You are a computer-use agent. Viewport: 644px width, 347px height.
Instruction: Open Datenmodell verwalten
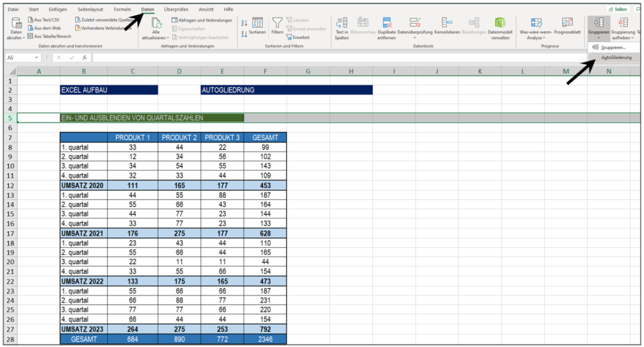point(500,28)
